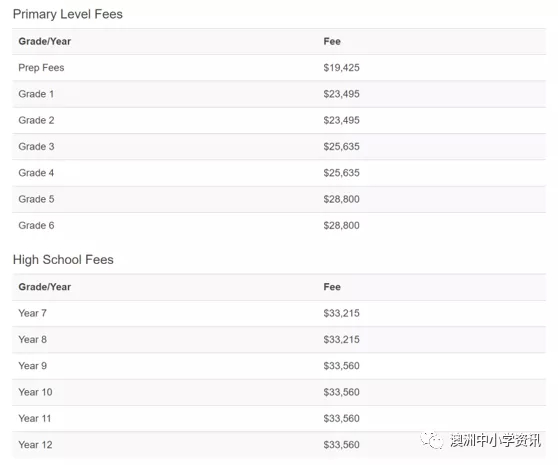Click the Year 11 fee $33,560
Image resolution: width=558 pixels, height=465 pixels.
point(341,418)
